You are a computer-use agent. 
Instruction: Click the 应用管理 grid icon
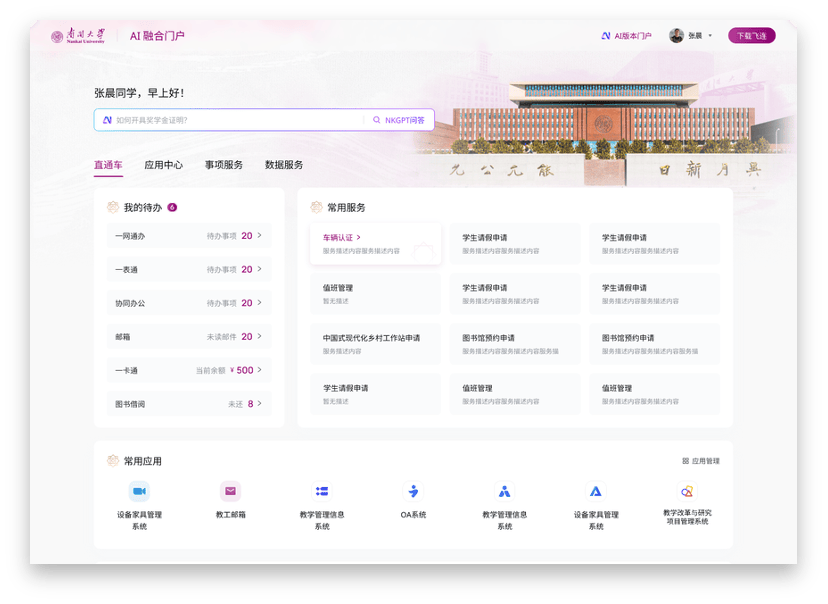[685, 461]
